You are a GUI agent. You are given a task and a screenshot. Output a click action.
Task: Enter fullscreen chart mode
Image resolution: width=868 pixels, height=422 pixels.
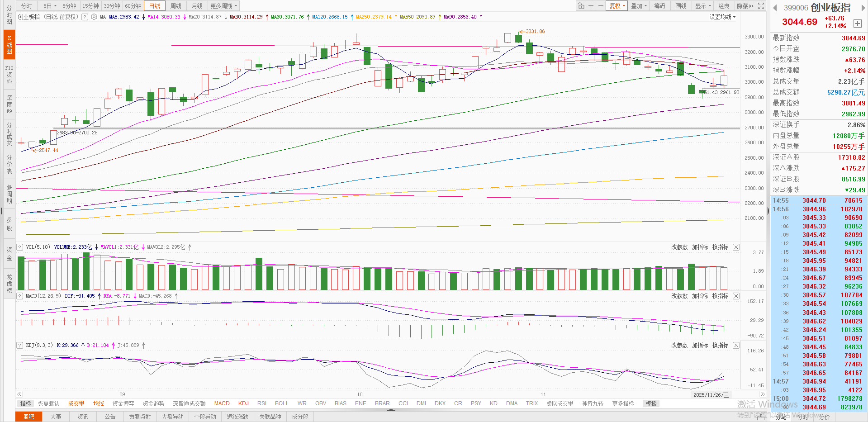tap(761, 6)
